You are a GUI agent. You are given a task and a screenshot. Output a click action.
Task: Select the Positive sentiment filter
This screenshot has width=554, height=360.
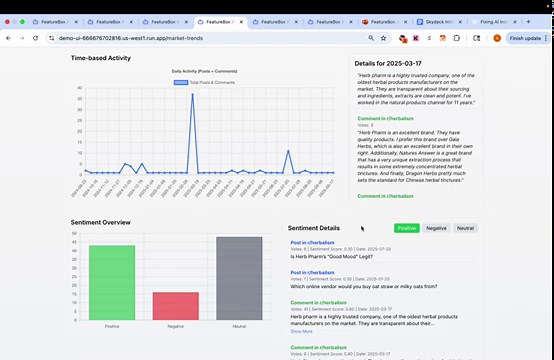tap(407, 228)
